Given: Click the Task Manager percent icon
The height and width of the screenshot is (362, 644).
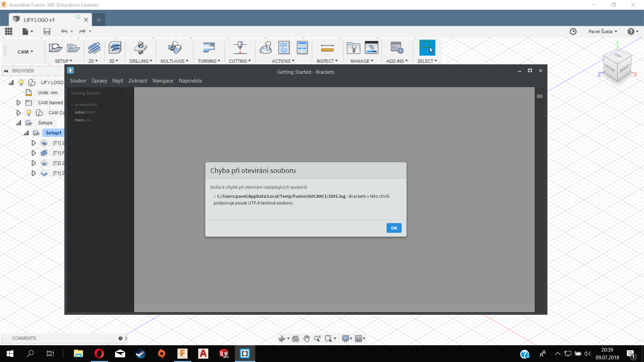Looking at the screenshot, I should pos(372,47).
